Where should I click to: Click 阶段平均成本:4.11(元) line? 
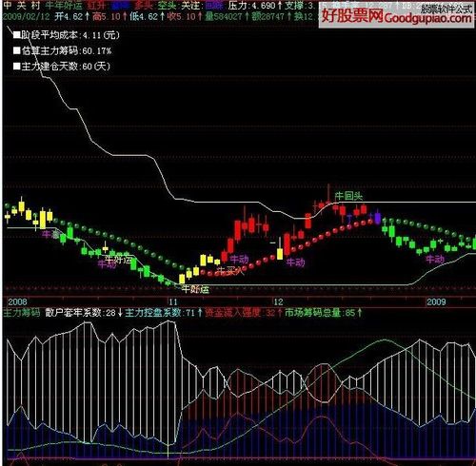[67, 35]
